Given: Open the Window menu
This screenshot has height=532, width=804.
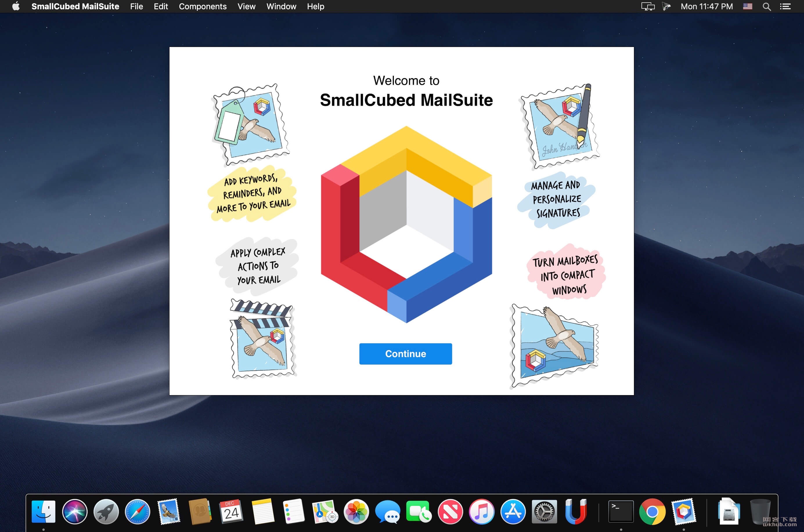Looking at the screenshot, I should click(x=281, y=6).
